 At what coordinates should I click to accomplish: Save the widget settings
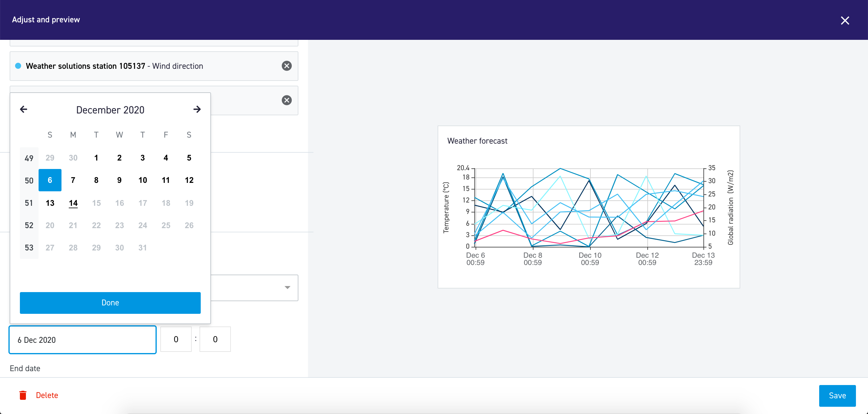click(837, 396)
